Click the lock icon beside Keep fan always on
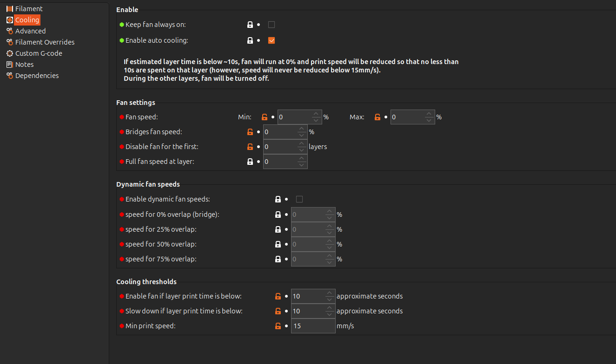The height and width of the screenshot is (364, 616). click(250, 25)
